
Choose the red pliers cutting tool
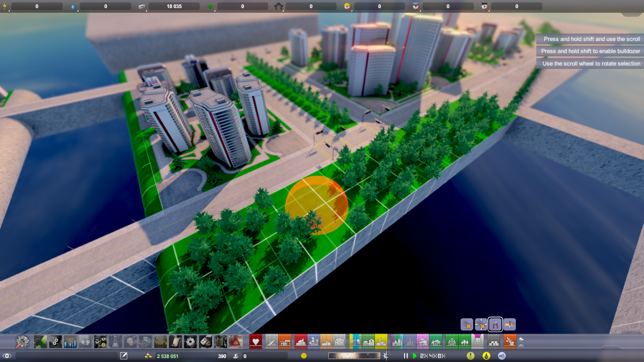495,324
